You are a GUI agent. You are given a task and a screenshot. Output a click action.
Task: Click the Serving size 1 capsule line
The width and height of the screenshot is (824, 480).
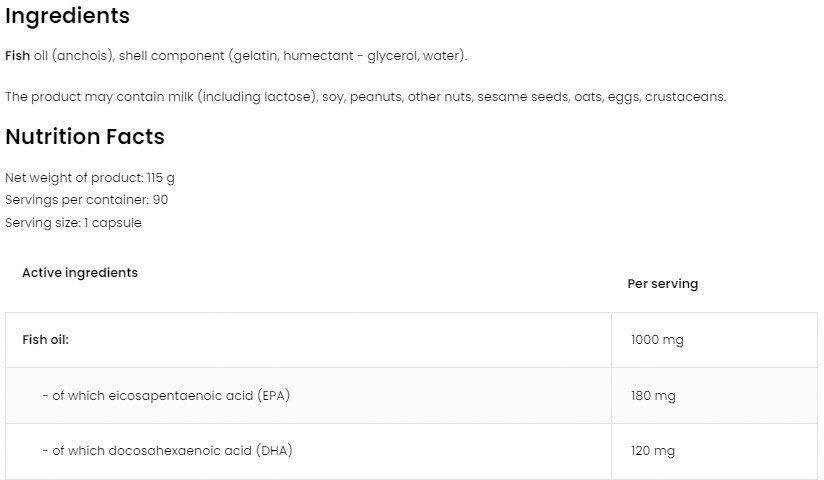point(73,222)
